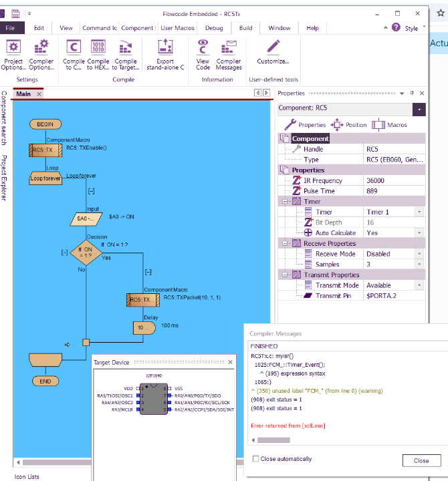This screenshot has width=448, height=481.
Task: Select the 100 ms delay icon
Action: coord(144,328)
